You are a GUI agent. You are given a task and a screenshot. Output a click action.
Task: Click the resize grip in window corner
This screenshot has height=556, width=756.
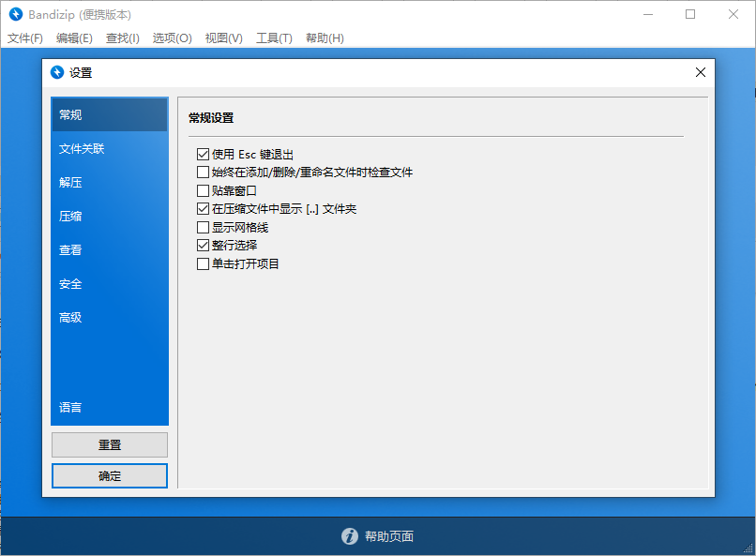coord(748,548)
